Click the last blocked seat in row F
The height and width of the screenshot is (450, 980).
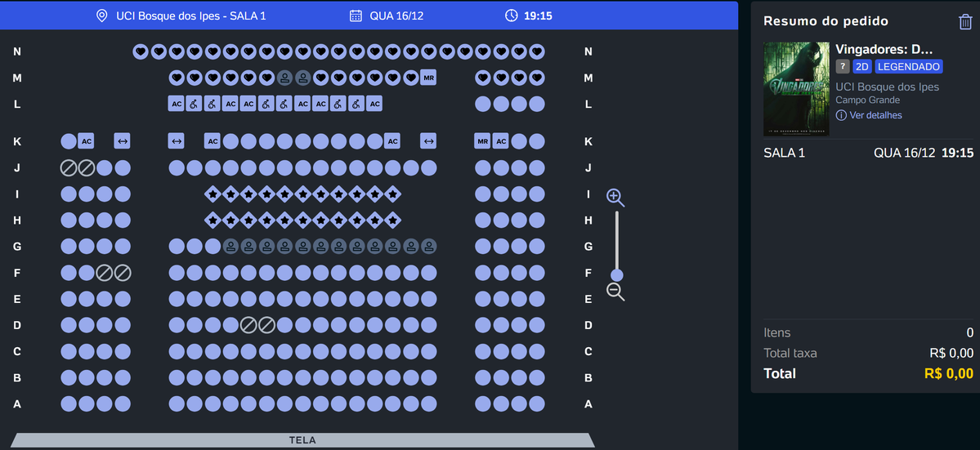tap(123, 273)
